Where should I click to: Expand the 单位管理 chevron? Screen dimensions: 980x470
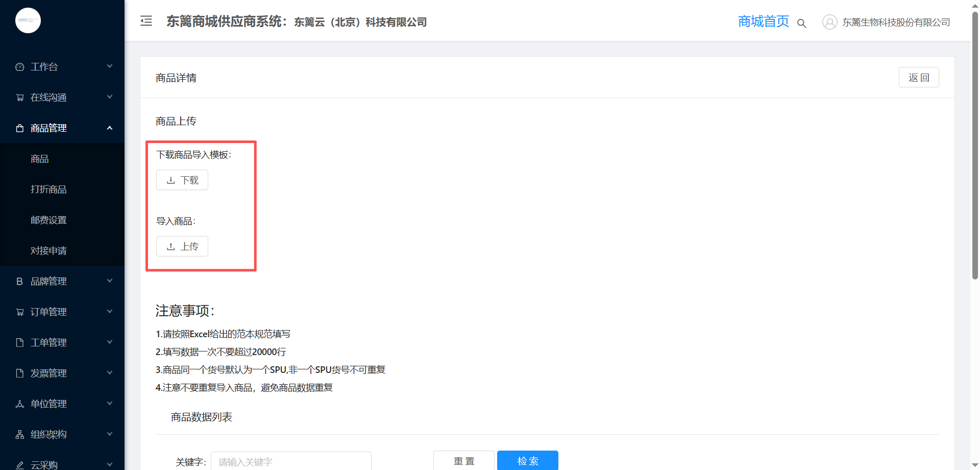click(x=110, y=404)
